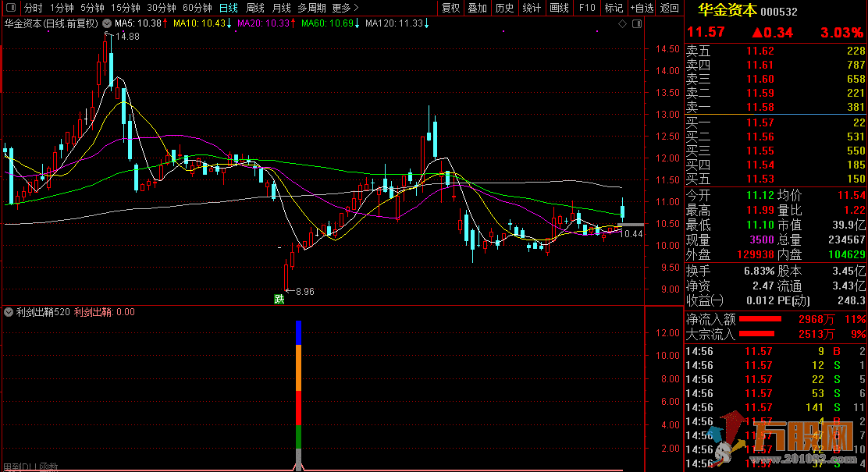The image size is (868, 472).
Task: Switch to 月线 monthly chart
Action: tap(281, 8)
